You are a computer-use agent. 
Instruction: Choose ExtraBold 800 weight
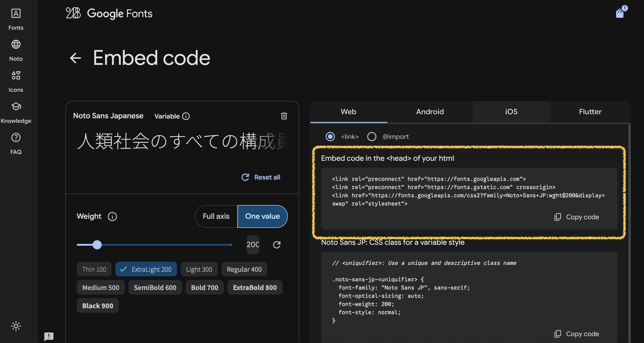[255, 288]
